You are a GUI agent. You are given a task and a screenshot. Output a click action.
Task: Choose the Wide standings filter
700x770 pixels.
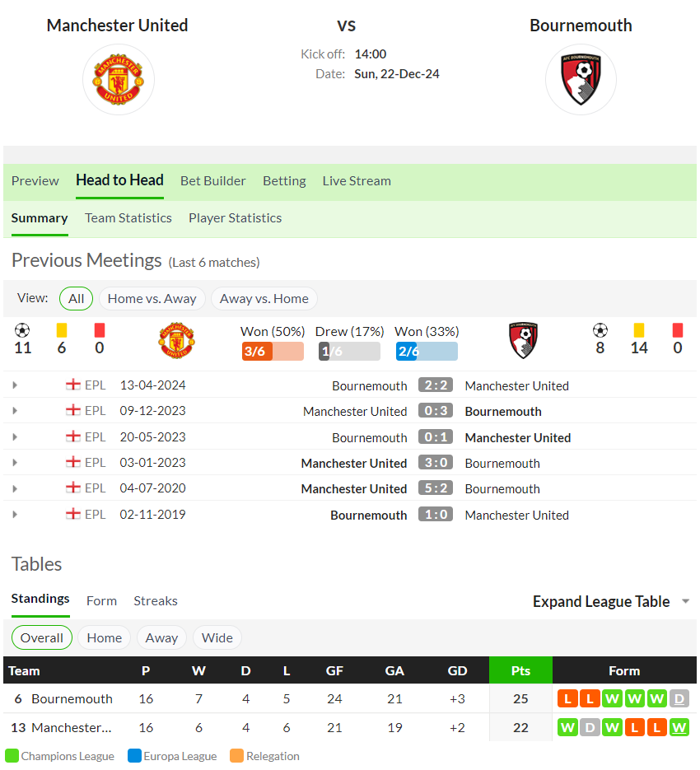217,637
